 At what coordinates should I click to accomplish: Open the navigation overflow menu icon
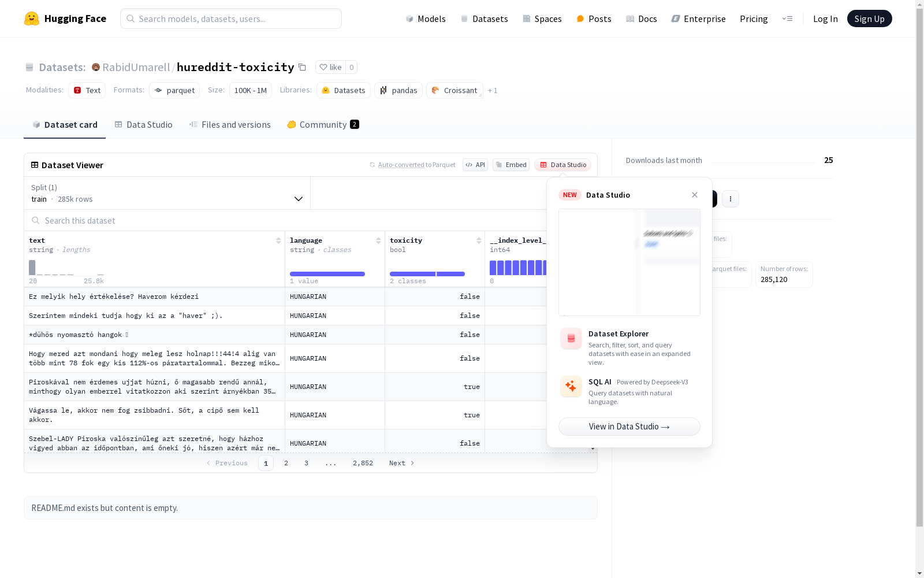[x=787, y=18]
